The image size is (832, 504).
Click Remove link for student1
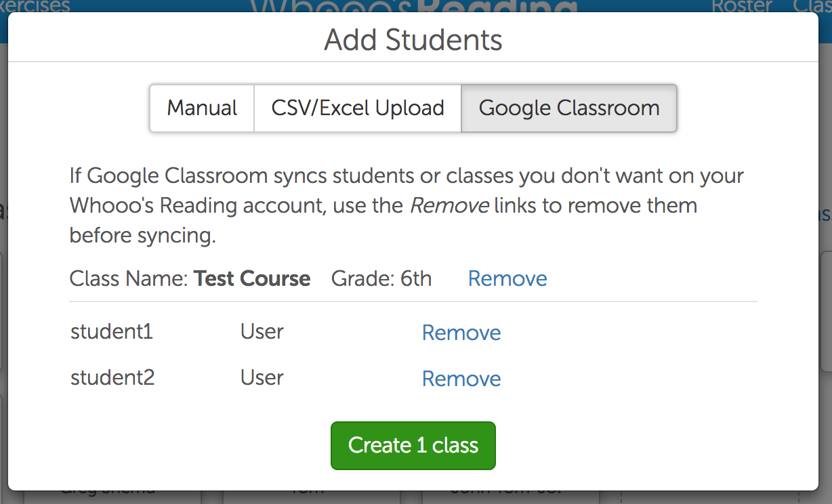461,333
